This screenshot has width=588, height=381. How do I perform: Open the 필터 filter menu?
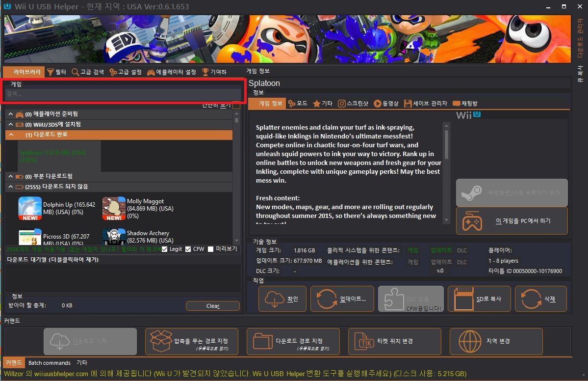coord(56,72)
